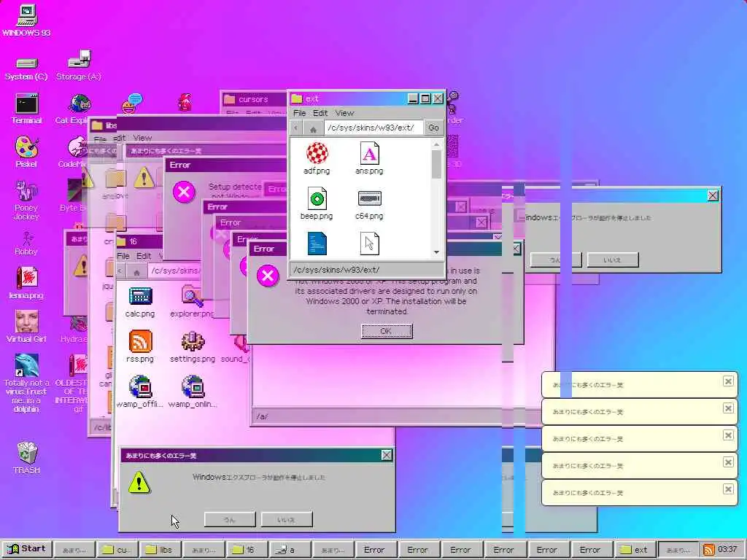The height and width of the screenshot is (560, 747).
Task: Select rss.png in the 16 window
Action: coord(140,346)
